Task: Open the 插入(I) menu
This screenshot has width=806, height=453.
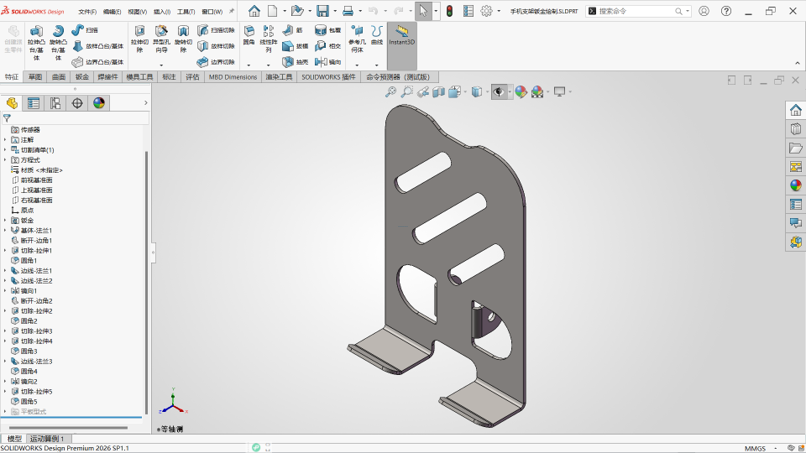Action: pyautogui.click(x=162, y=11)
